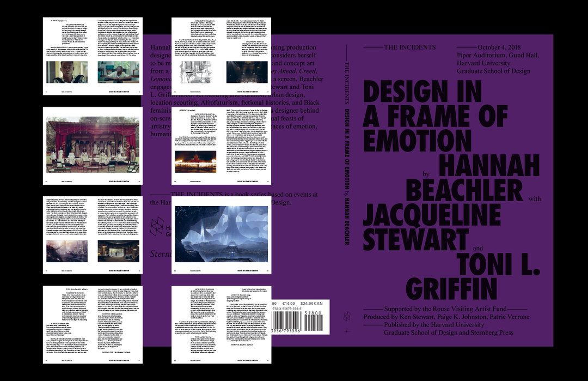Select the crashed ship battlefield concept art

[67, 251]
